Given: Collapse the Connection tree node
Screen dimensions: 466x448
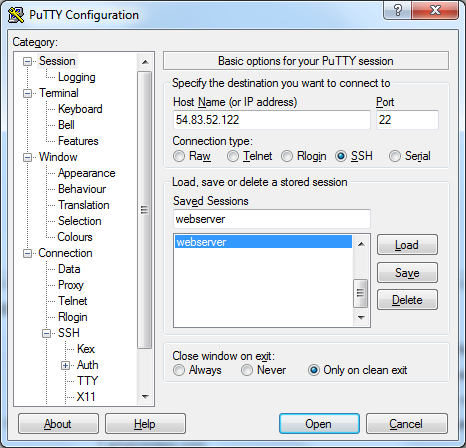Looking at the screenshot, I should [27, 253].
